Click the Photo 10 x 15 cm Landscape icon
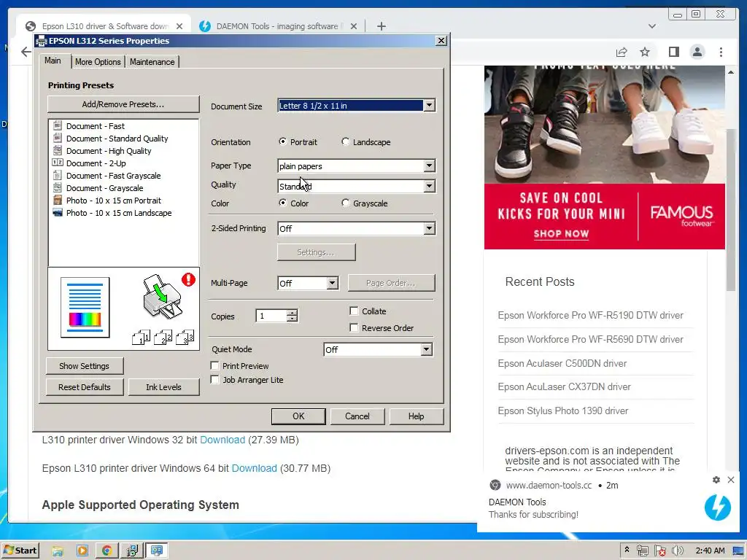The width and height of the screenshot is (747, 560). pyautogui.click(x=58, y=212)
